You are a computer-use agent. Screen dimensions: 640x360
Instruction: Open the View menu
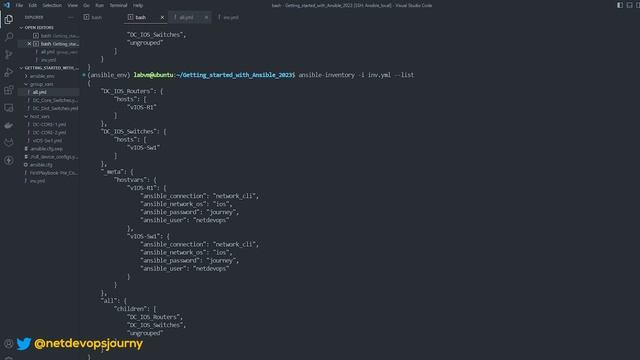click(73, 5)
